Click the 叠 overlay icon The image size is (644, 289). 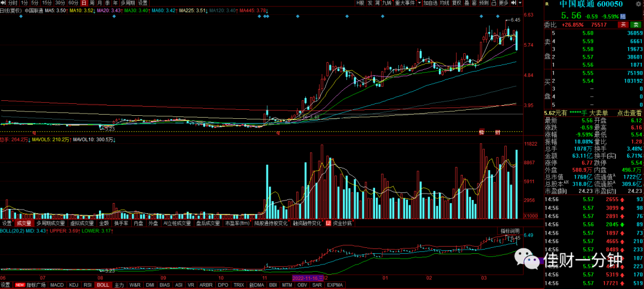[467, 3]
